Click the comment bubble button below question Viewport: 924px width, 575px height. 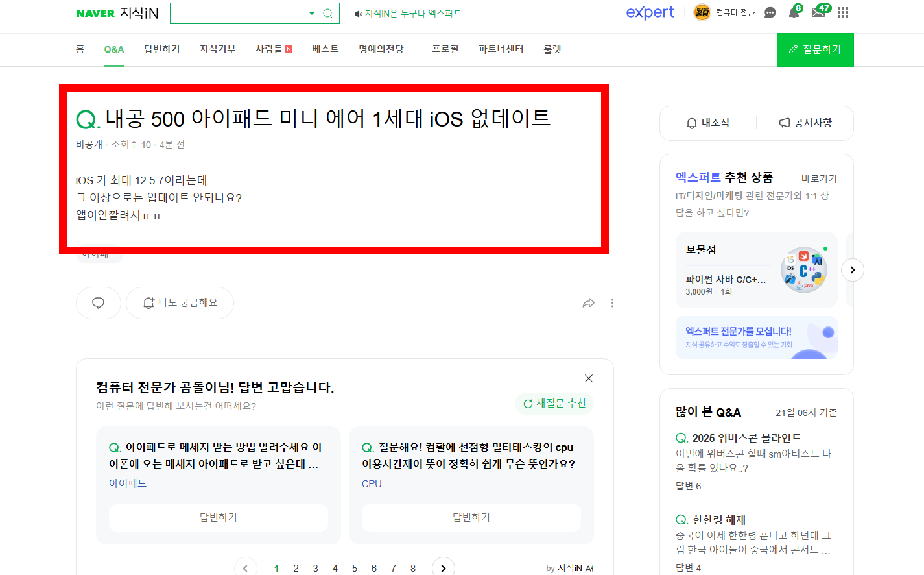click(99, 303)
